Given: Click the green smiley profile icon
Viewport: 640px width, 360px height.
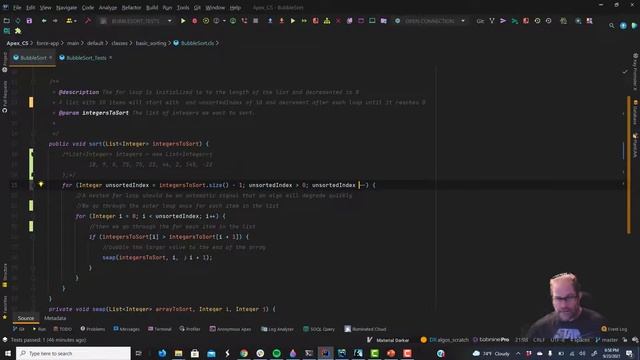Looking at the screenshot, I should tap(233, 21).
